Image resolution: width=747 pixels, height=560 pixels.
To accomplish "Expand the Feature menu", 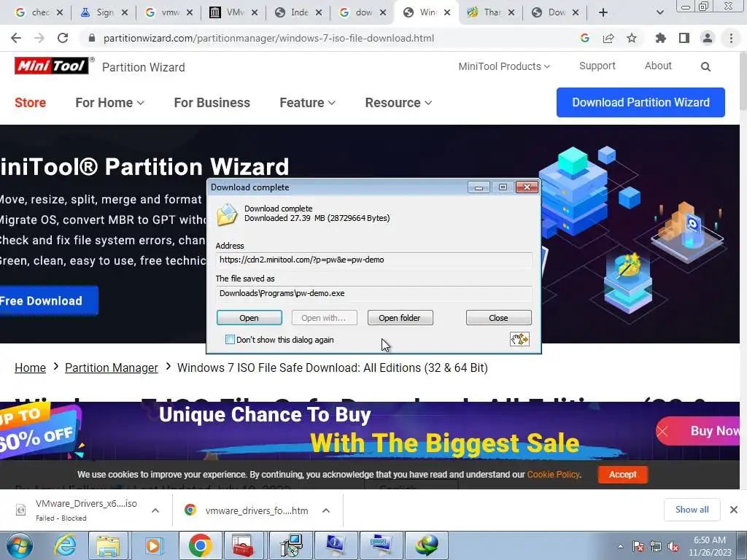I will pyautogui.click(x=307, y=102).
